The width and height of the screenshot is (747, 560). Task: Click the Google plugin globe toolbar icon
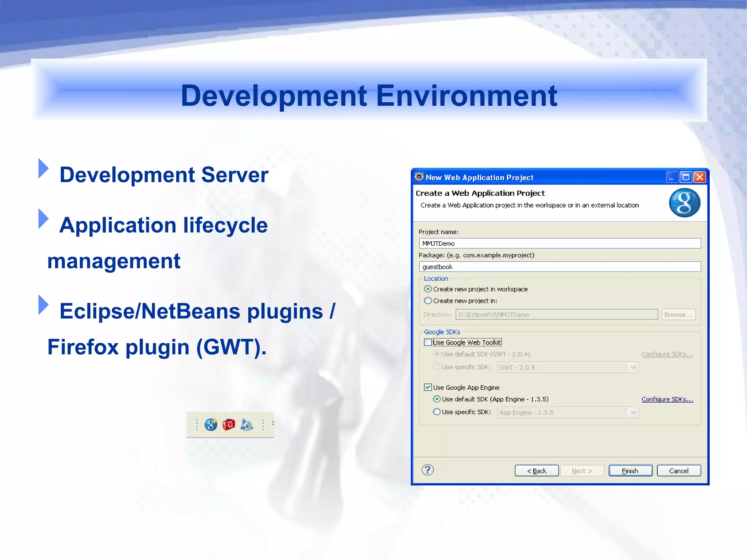pos(211,425)
